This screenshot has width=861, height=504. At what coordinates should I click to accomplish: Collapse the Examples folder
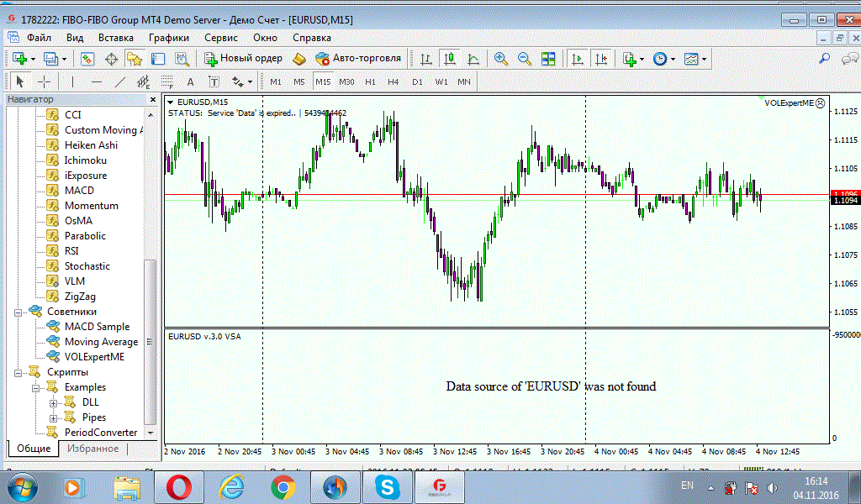click(35, 388)
